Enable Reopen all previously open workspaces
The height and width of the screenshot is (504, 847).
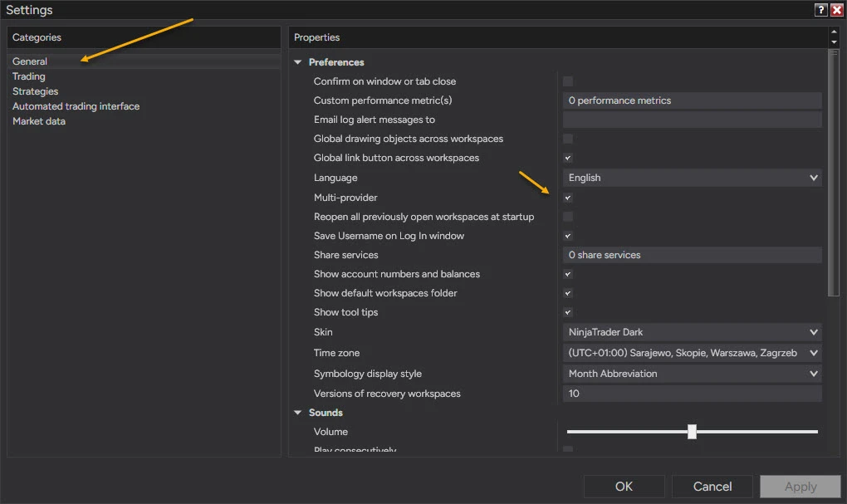click(x=568, y=217)
